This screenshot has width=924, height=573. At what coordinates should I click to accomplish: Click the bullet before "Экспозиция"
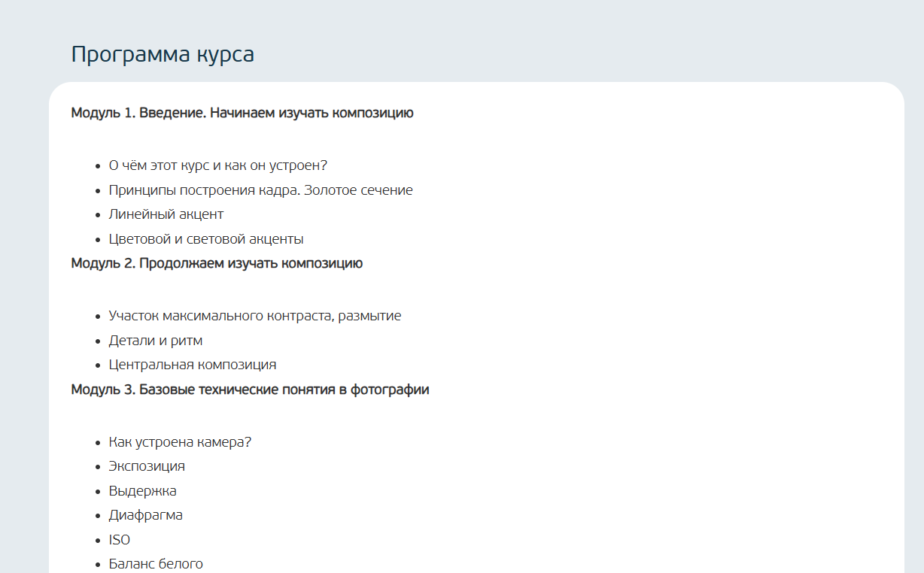pos(99,467)
